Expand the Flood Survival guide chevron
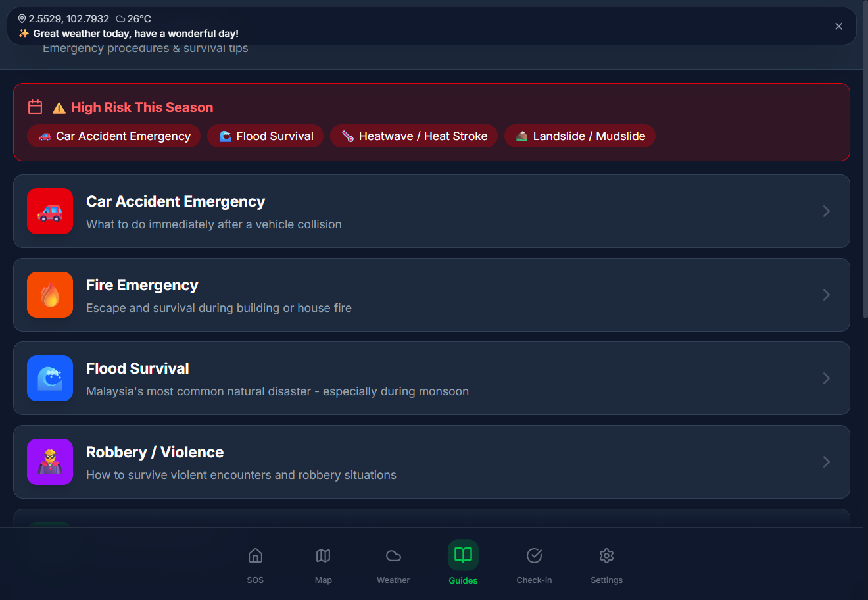This screenshot has width=868, height=600. [x=827, y=378]
